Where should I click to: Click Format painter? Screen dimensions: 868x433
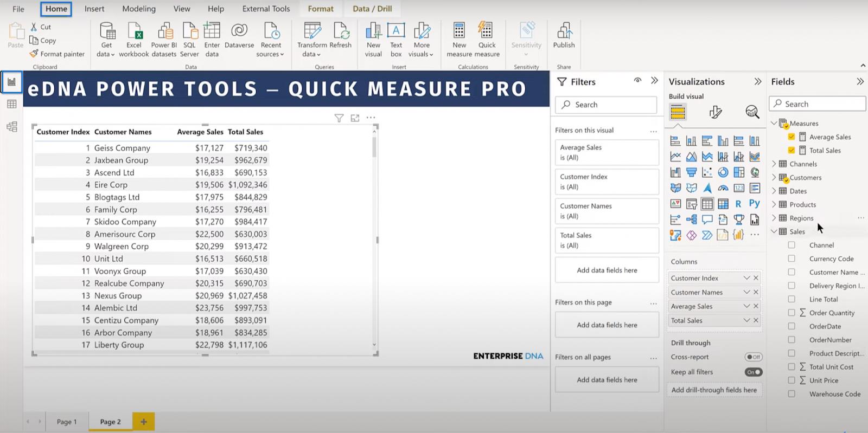pyautogui.click(x=57, y=54)
